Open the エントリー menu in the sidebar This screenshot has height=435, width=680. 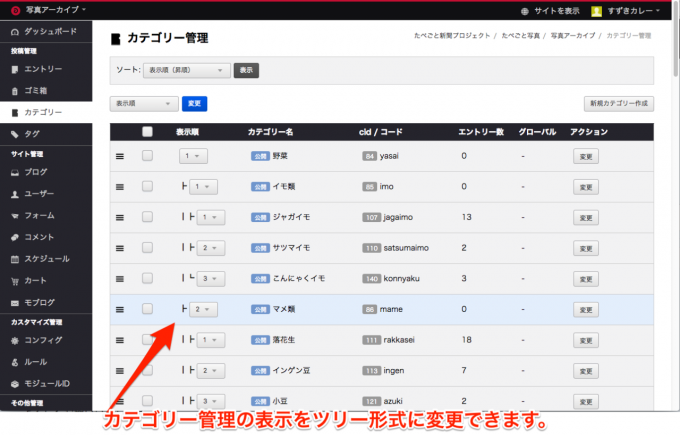point(43,69)
